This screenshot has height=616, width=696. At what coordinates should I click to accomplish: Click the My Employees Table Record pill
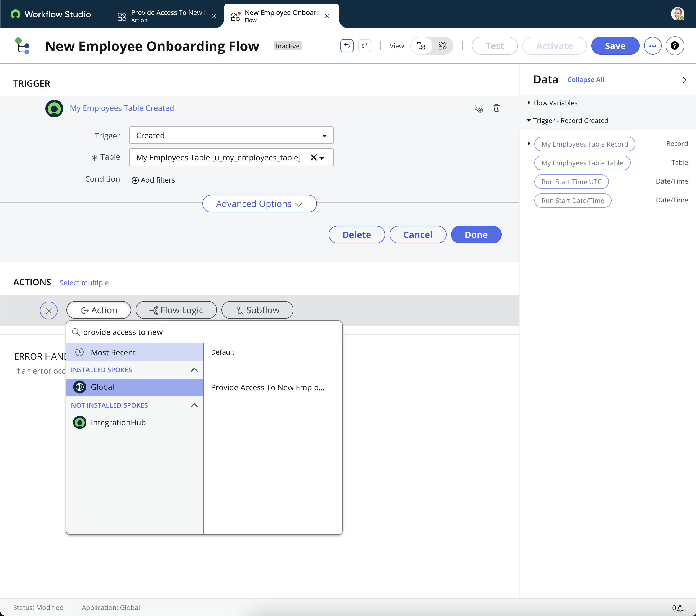[585, 144]
